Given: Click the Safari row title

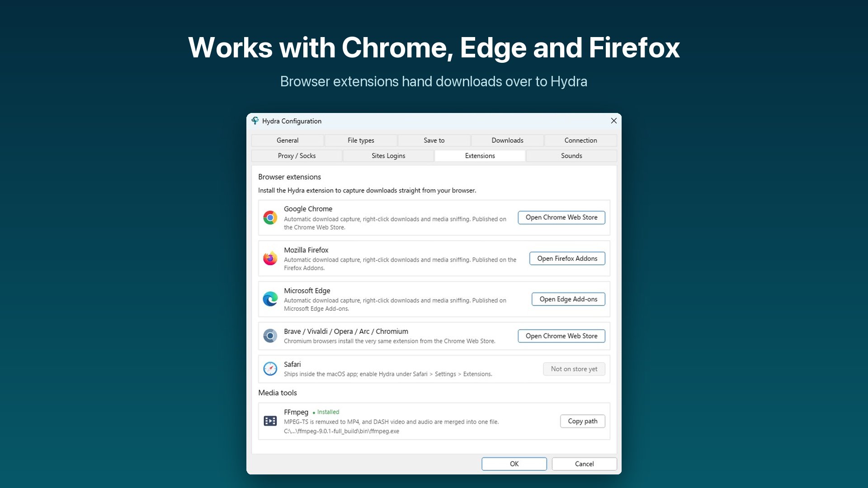Looking at the screenshot, I should point(292,364).
